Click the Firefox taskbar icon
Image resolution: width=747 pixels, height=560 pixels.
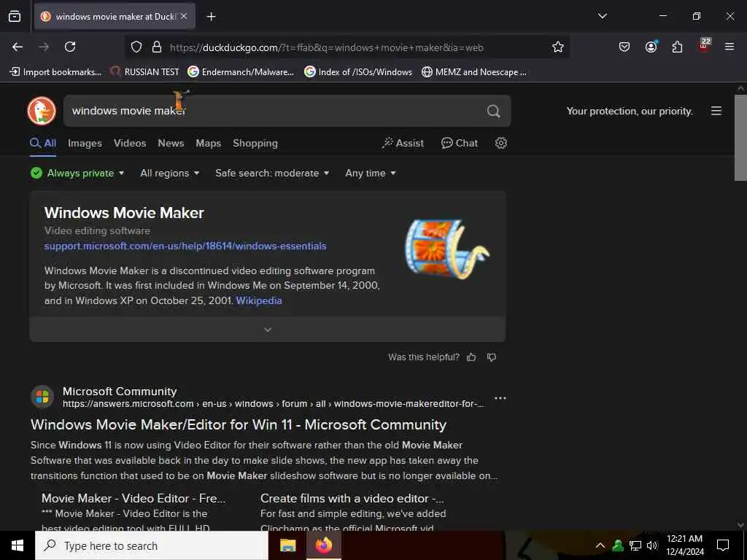click(323, 545)
